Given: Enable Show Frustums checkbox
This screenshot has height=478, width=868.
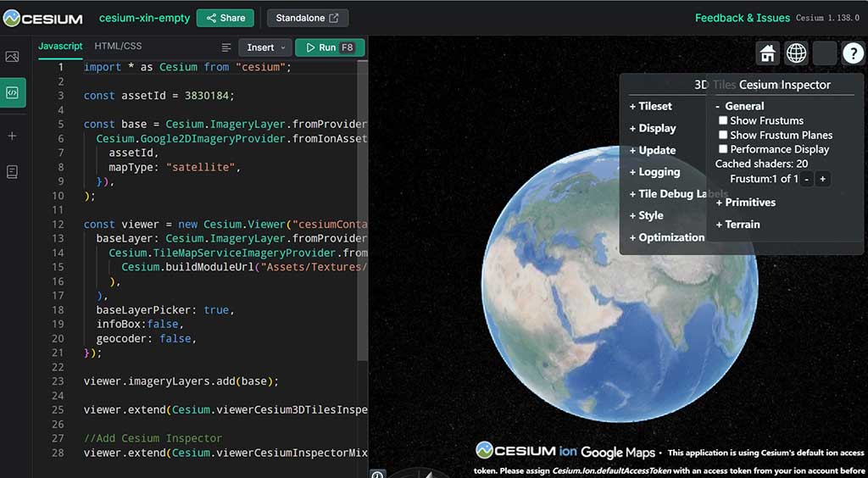Looking at the screenshot, I should pyautogui.click(x=723, y=121).
